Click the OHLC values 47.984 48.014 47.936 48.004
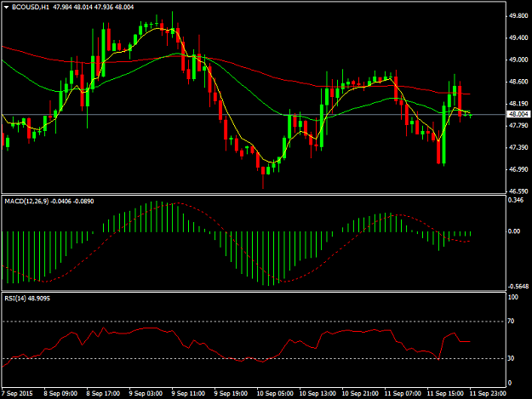This screenshot has width=532, height=399. pyautogui.click(x=94, y=7)
